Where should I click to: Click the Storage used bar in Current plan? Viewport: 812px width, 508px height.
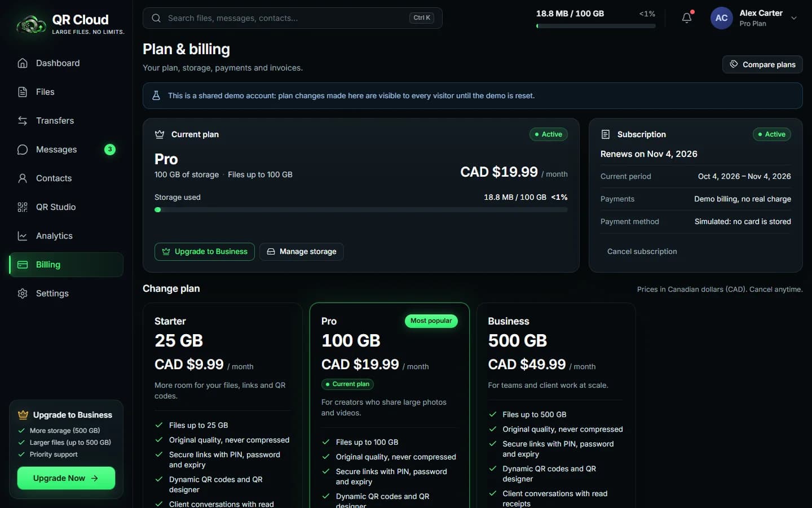click(x=361, y=209)
